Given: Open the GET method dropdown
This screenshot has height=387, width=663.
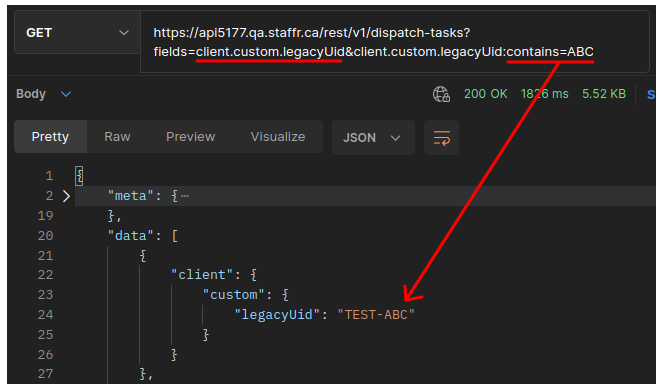Looking at the screenshot, I should pyautogui.click(x=77, y=33).
